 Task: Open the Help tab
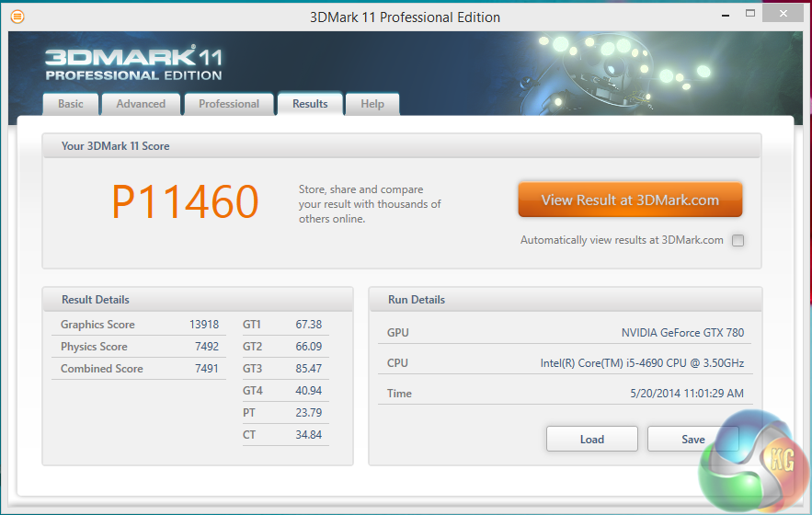[372, 104]
